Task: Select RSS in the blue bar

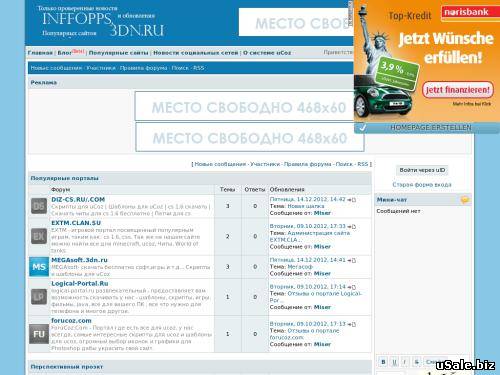Action: pyautogui.click(x=199, y=68)
